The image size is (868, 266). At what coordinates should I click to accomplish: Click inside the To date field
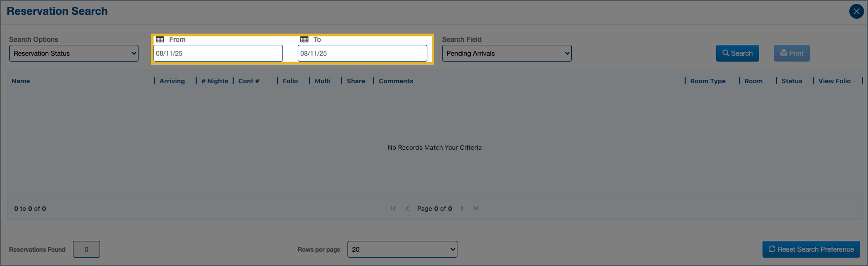(x=362, y=53)
